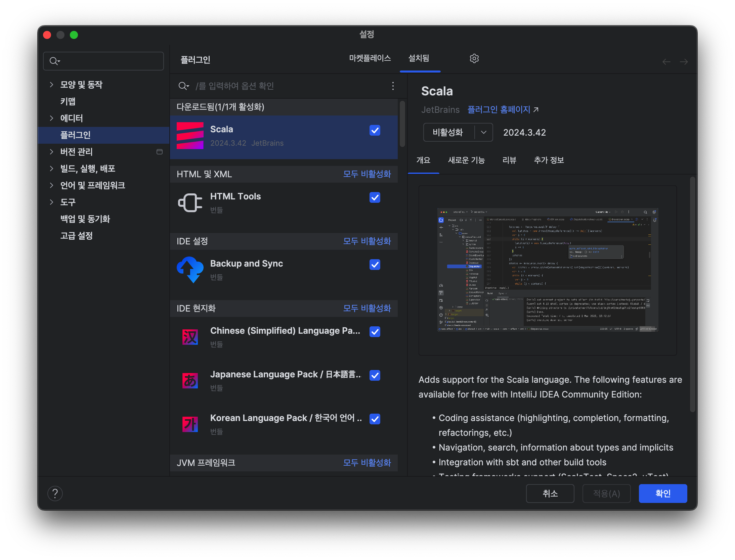
Task: Disable the HTML Tools plugin checkbox
Action: coord(375,197)
